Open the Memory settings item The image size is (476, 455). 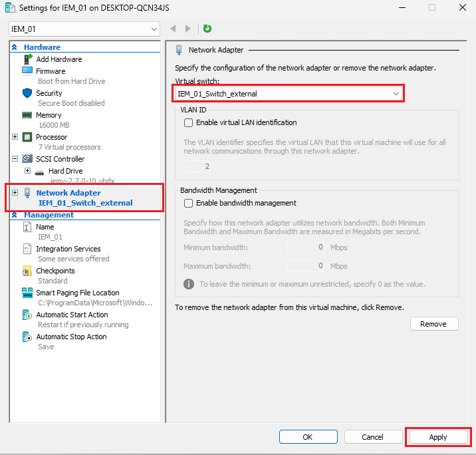pos(49,115)
